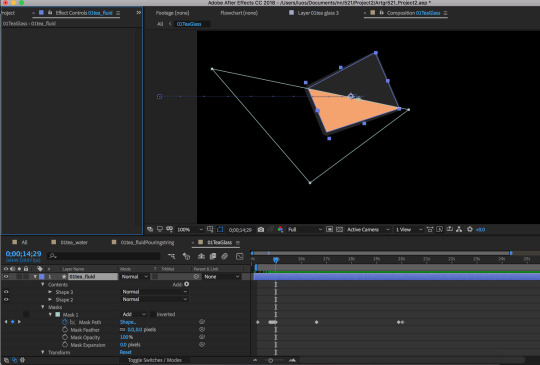Click the Show Channel RGB color icon
This screenshot has width=540, height=365.
click(x=280, y=229)
